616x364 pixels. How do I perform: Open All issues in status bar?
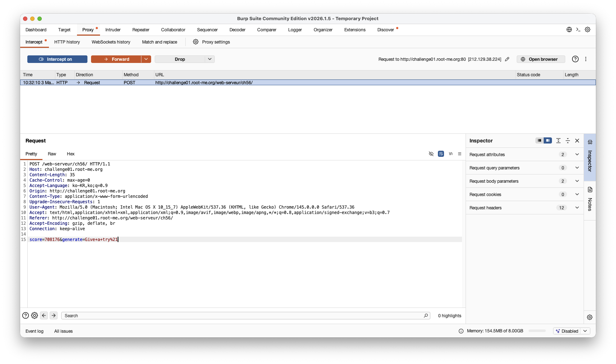click(63, 331)
